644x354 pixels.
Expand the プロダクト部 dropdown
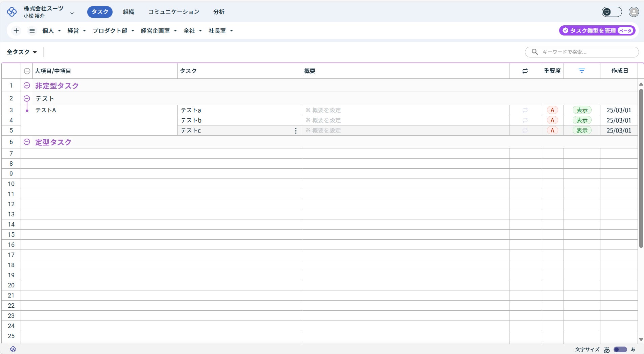(114, 31)
